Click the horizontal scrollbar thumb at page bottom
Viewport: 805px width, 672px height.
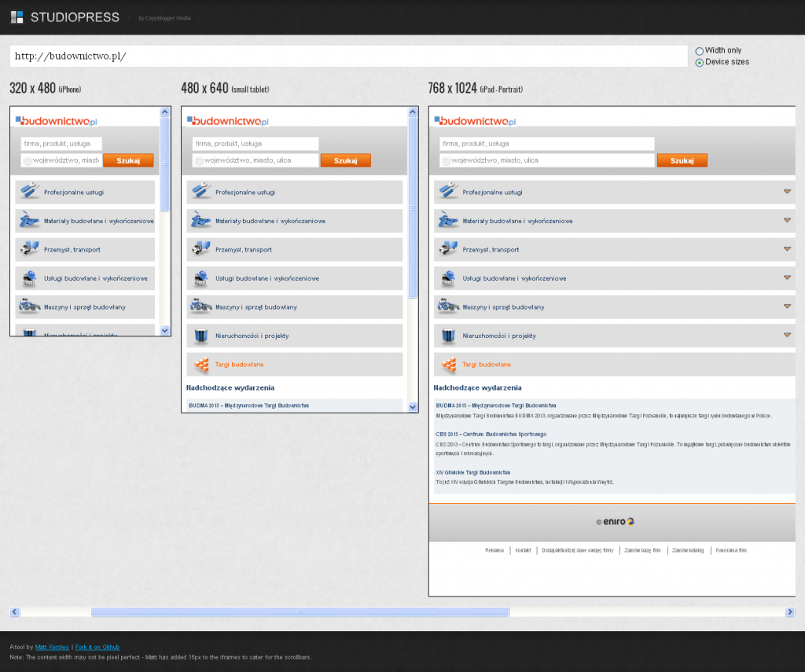pyautogui.click(x=300, y=611)
